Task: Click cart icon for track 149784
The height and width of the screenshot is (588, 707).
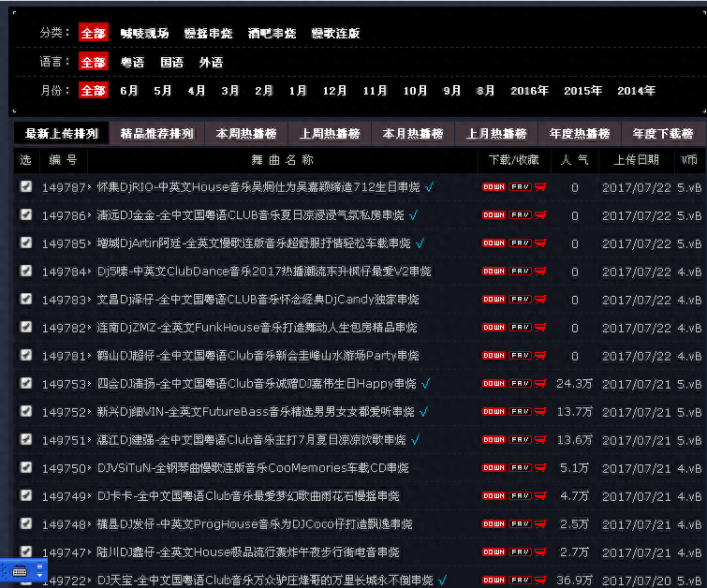Action: click(540, 271)
